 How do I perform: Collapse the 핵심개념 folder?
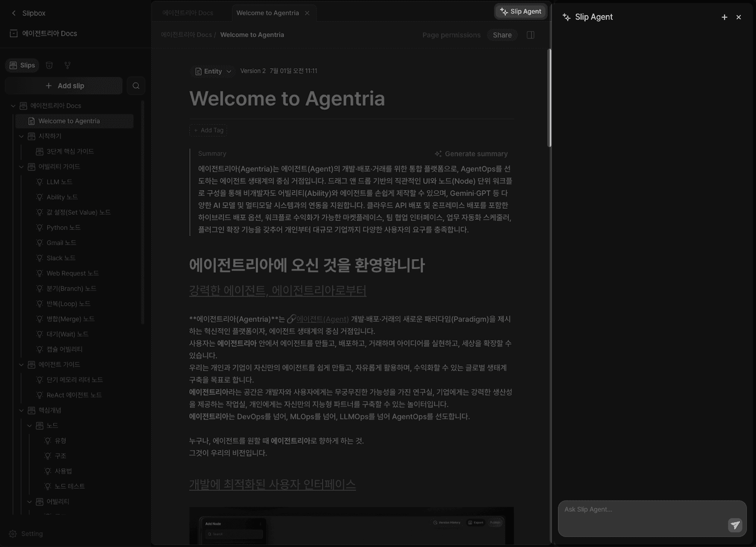pyautogui.click(x=21, y=410)
